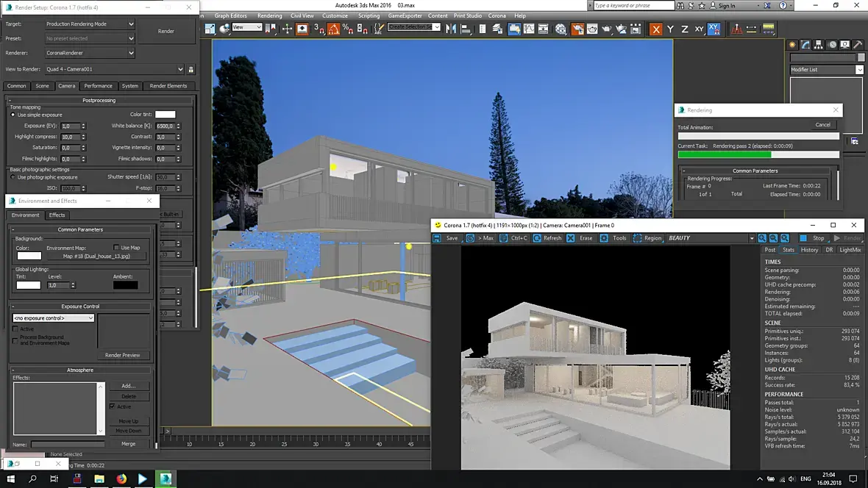Screen dimensions: 868x488
Task: Open View to Render Quad 4 dropdown
Action: click(x=115, y=70)
